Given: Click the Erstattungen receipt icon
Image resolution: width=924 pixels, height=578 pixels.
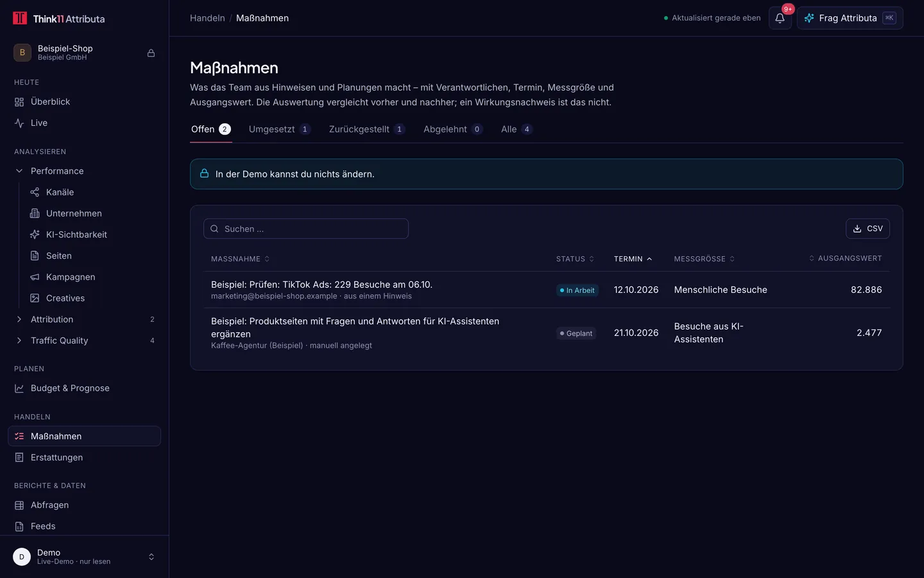Looking at the screenshot, I should point(19,457).
